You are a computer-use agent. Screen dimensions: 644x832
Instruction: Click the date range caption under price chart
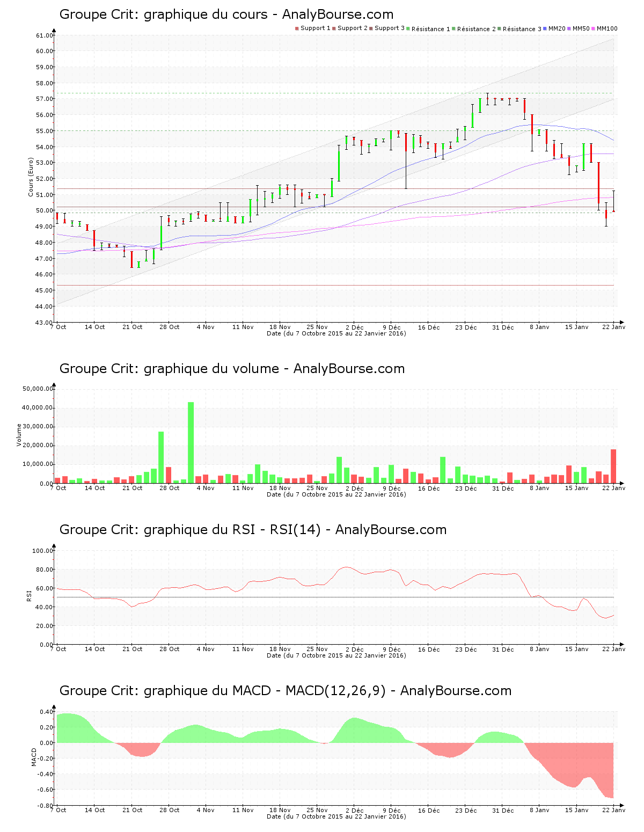click(x=336, y=333)
